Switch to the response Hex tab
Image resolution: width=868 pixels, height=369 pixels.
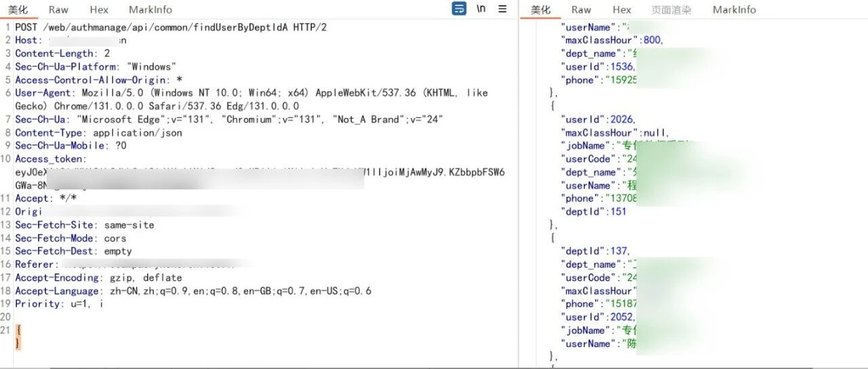coord(622,9)
